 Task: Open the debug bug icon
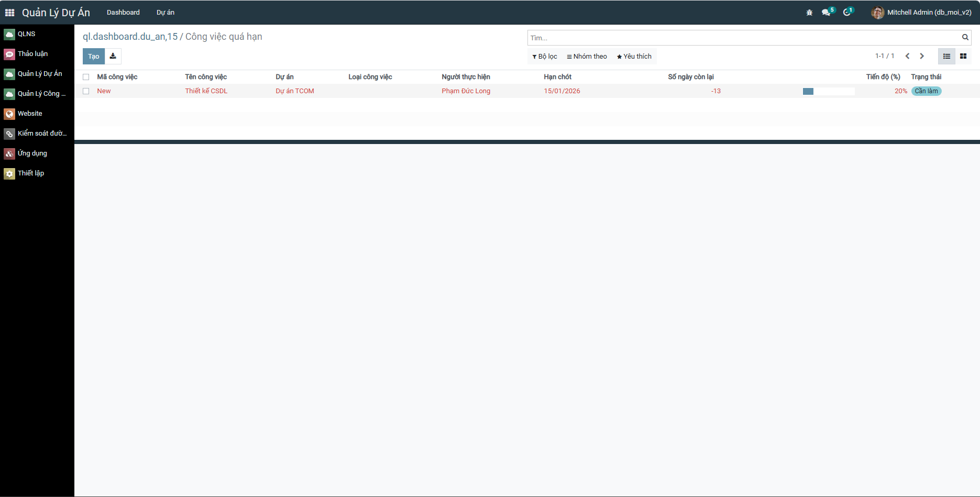pos(809,13)
